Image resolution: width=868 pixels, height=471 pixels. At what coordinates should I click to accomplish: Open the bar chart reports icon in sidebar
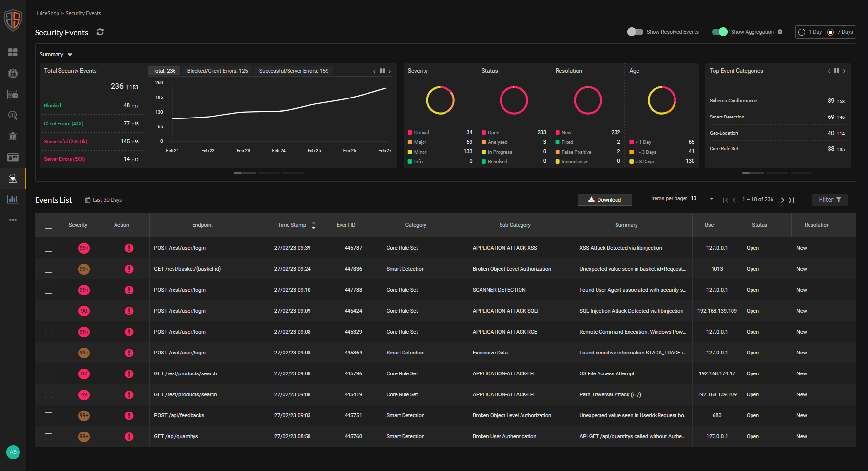(x=13, y=199)
